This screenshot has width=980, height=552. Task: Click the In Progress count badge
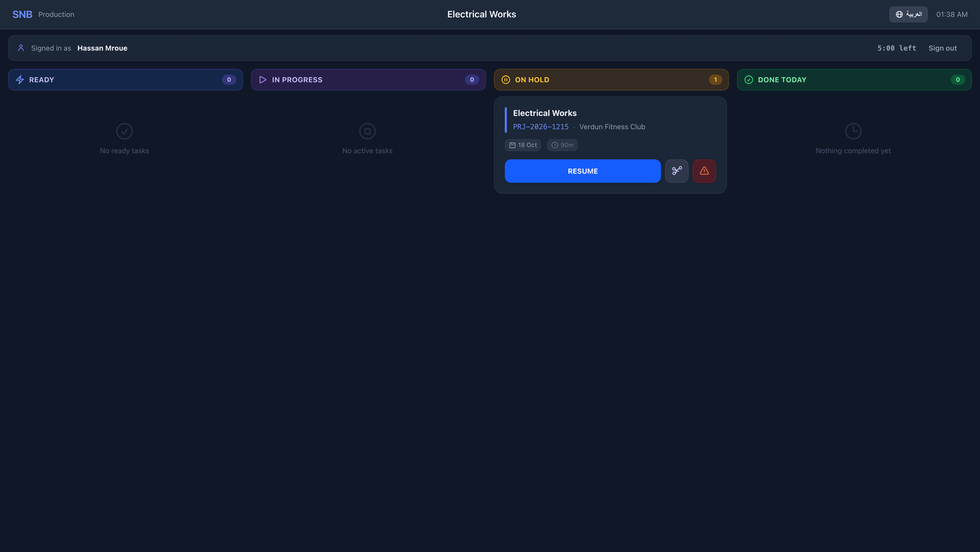[x=472, y=80]
